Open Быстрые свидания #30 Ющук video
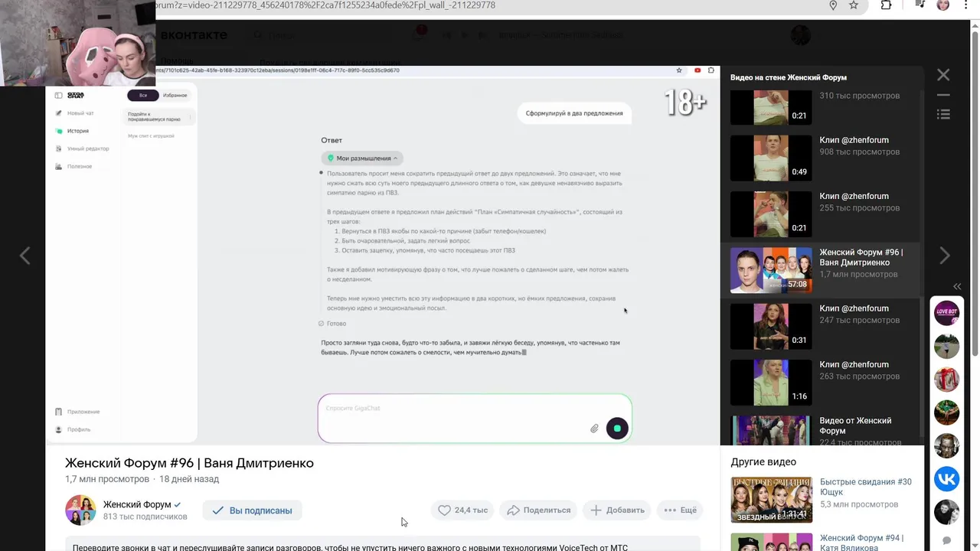Image resolution: width=980 pixels, height=551 pixels. (x=823, y=500)
